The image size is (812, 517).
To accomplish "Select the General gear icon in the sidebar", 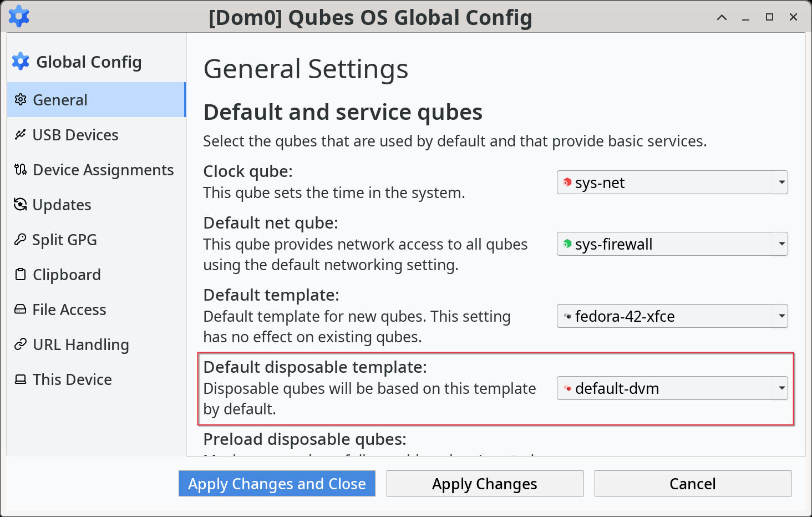I will (x=21, y=99).
